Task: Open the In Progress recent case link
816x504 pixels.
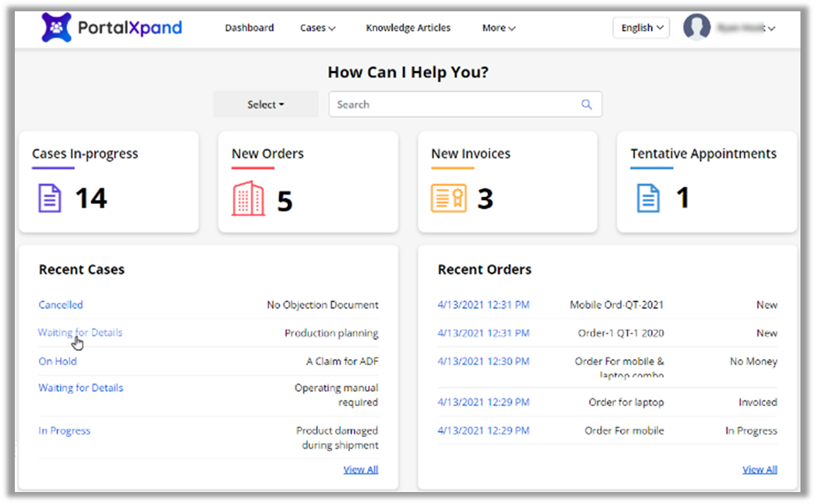Action: click(64, 431)
